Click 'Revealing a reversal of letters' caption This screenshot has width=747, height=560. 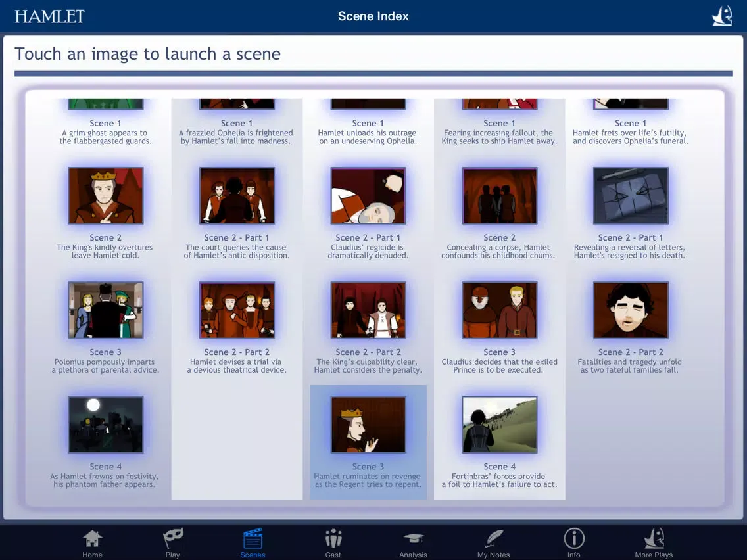pos(629,252)
